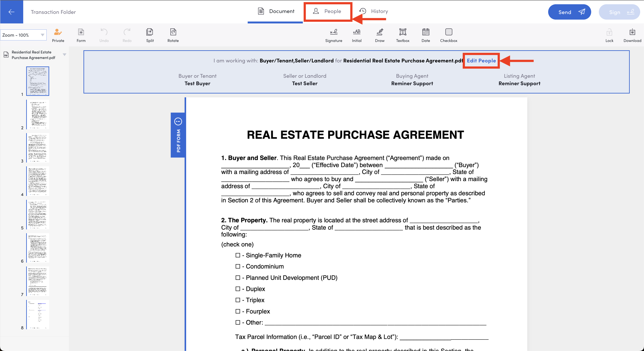The height and width of the screenshot is (351, 644).
Task: Open page 3 thumbnail
Action: [x=38, y=148]
